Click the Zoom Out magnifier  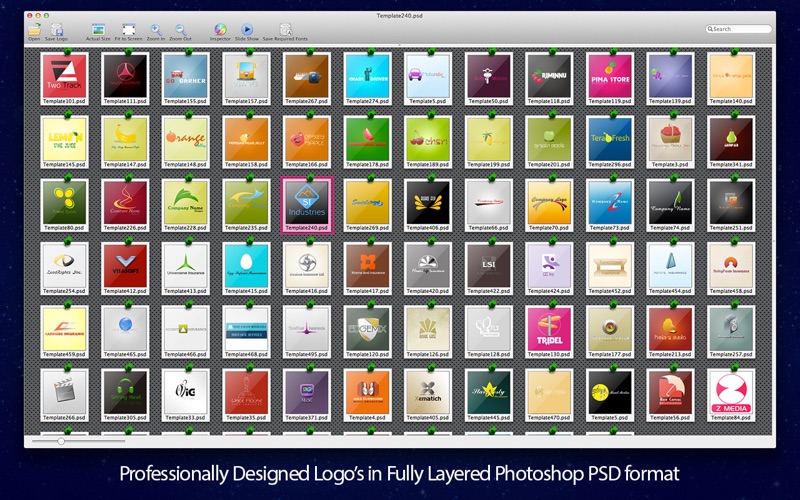click(x=180, y=30)
